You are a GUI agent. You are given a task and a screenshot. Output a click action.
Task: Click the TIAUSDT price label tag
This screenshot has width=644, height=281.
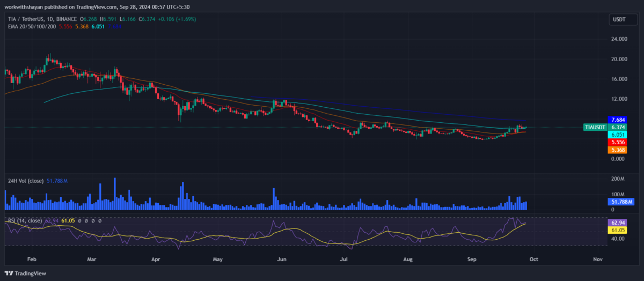pyautogui.click(x=595, y=127)
